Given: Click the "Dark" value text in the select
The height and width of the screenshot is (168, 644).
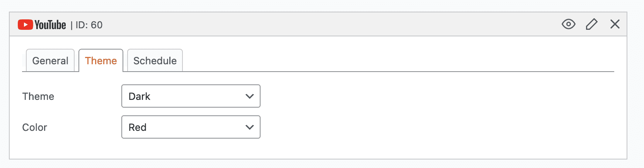Looking at the screenshot, I should 140,96.
